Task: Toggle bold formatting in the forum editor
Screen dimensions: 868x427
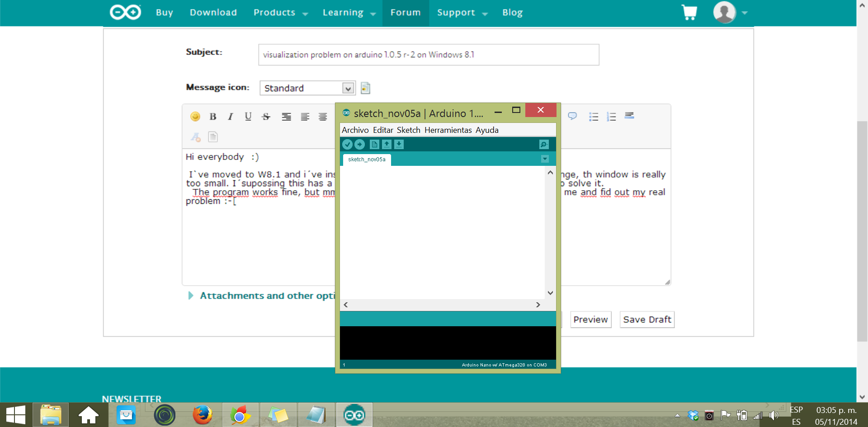Action: tap(213, 117)
